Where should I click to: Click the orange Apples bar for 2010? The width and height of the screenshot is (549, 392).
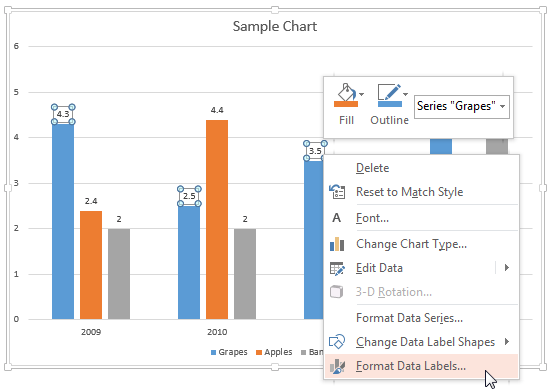(x=217, y=219)
